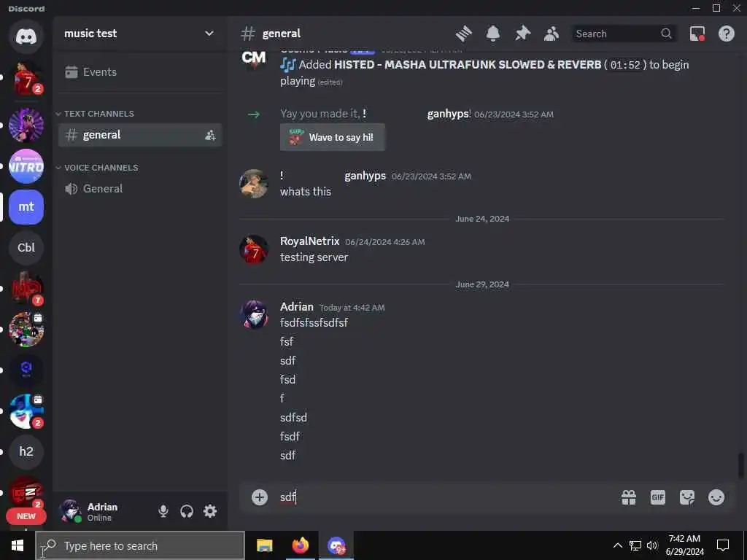Open the purple character server icon
The image size is (747, 560).
click(26, 125)
